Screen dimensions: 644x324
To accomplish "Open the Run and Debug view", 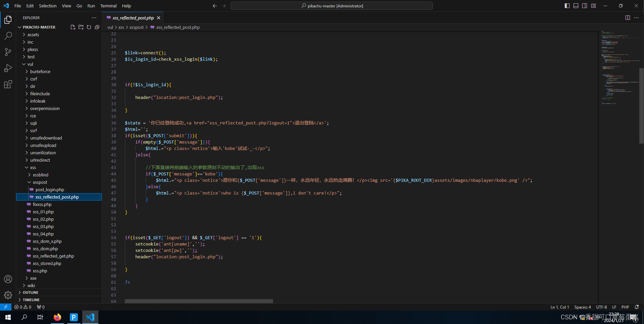I will tap(8, 68).
